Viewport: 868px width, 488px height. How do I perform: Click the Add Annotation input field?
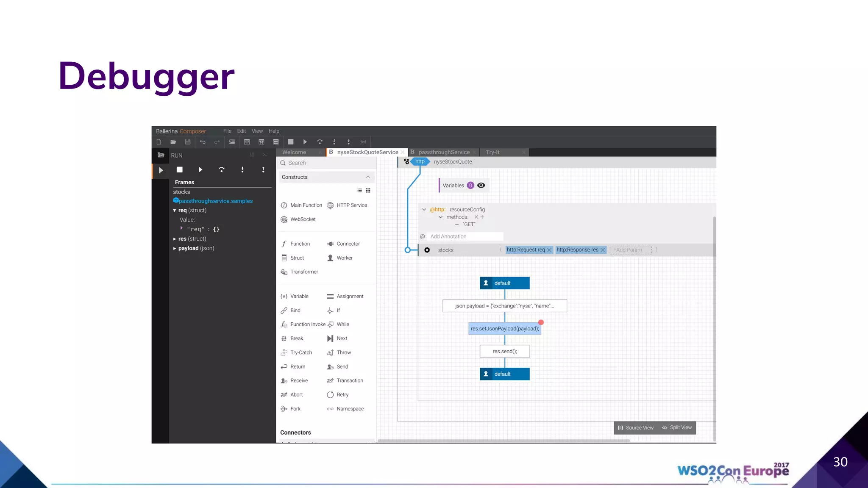point(466,236)
